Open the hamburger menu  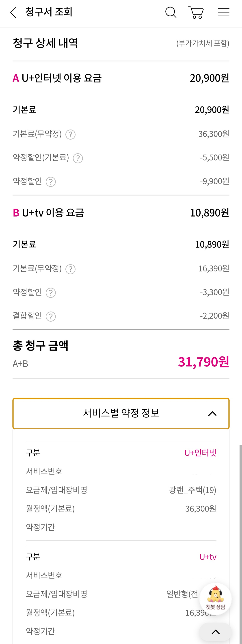223,12
